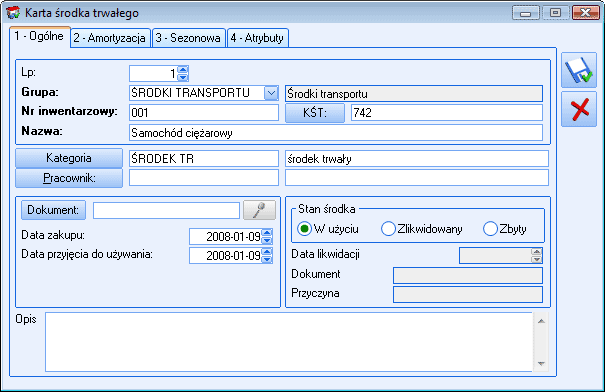Click the Pracownik button

[69, 178]
